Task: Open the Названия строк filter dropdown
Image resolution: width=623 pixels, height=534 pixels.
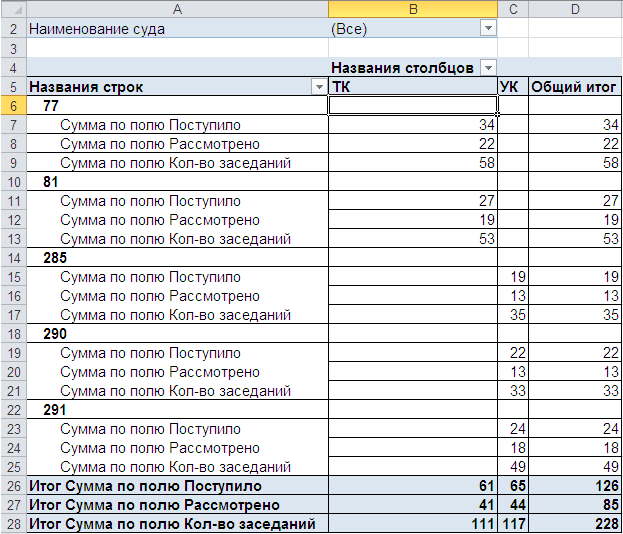Action: [319, 87]
